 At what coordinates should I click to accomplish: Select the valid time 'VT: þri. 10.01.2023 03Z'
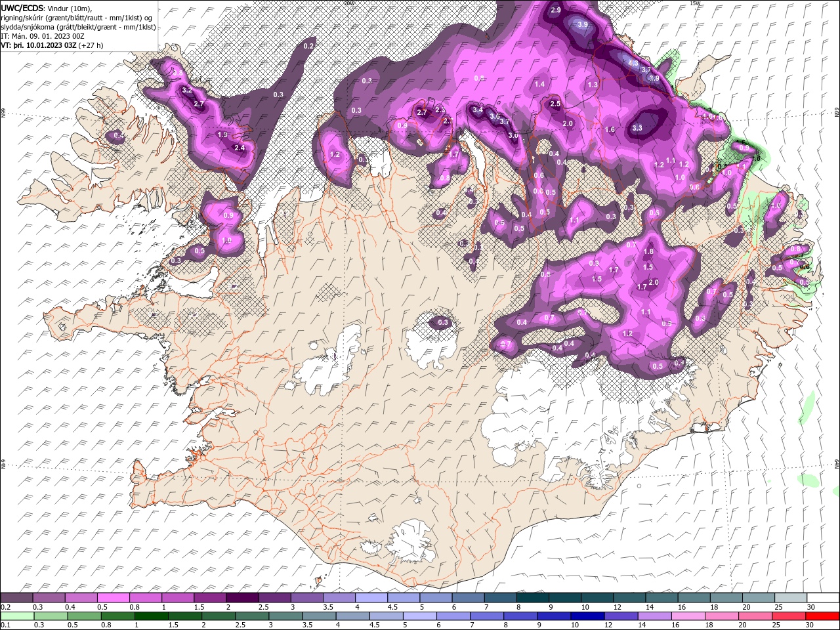tap(39, 45)
